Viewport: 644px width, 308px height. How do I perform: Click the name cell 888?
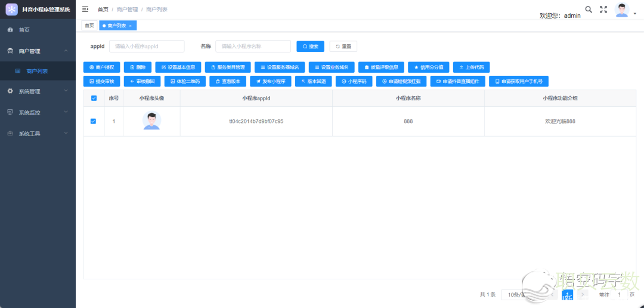[x=408, y=121]
